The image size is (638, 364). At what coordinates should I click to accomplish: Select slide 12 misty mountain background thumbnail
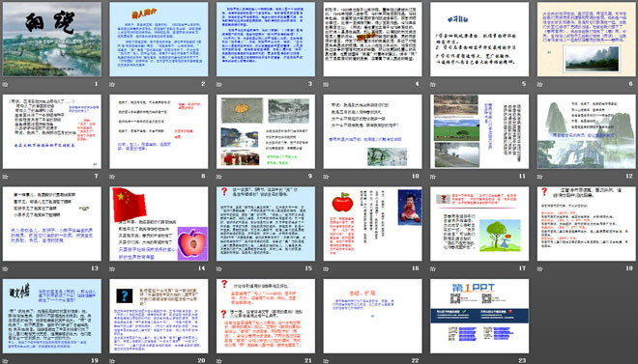(x=587, y=131)
